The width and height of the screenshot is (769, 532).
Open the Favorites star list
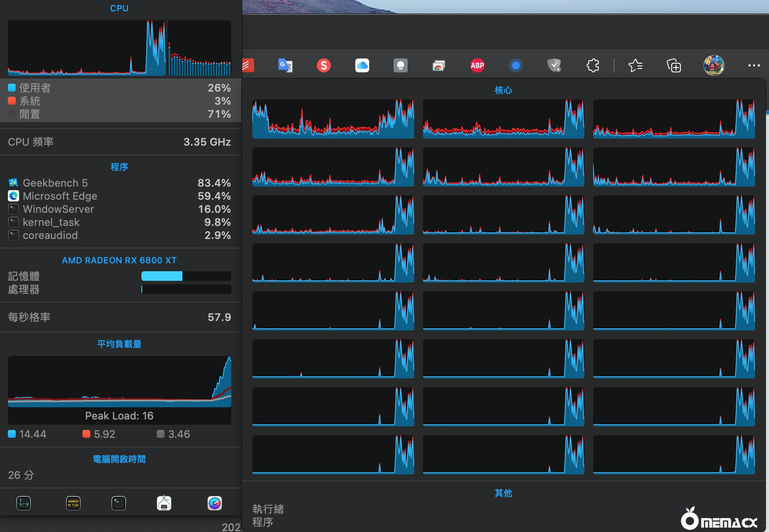[x=635, y=65]
